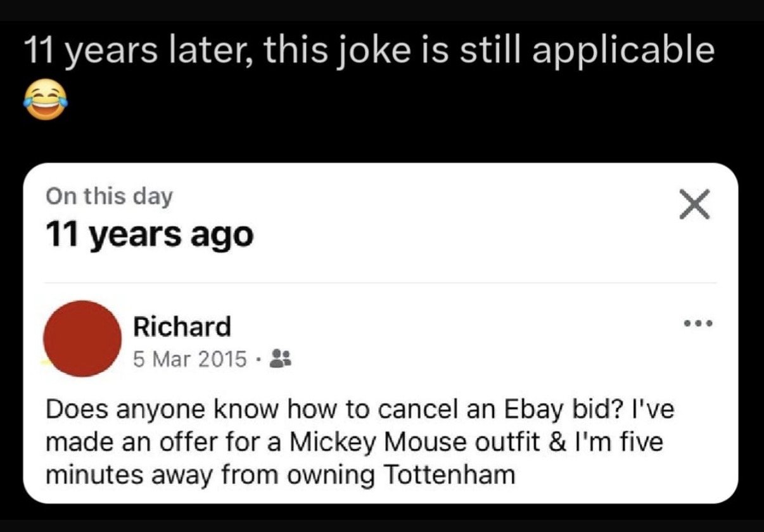764x532 pixels.
Task: Close the On this day memory card
Action: click(x=695, y=205)
